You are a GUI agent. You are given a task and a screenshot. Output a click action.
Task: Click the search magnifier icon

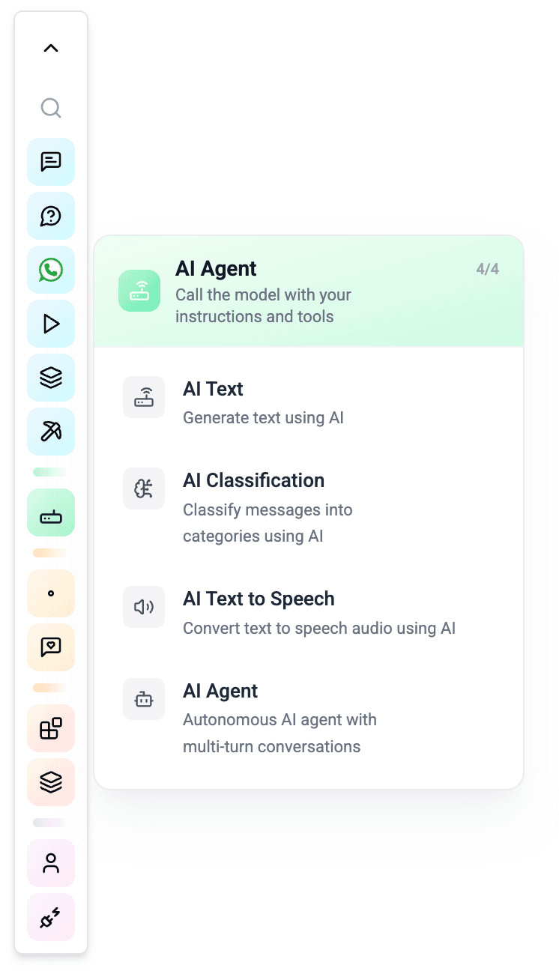tap(51, 108)
